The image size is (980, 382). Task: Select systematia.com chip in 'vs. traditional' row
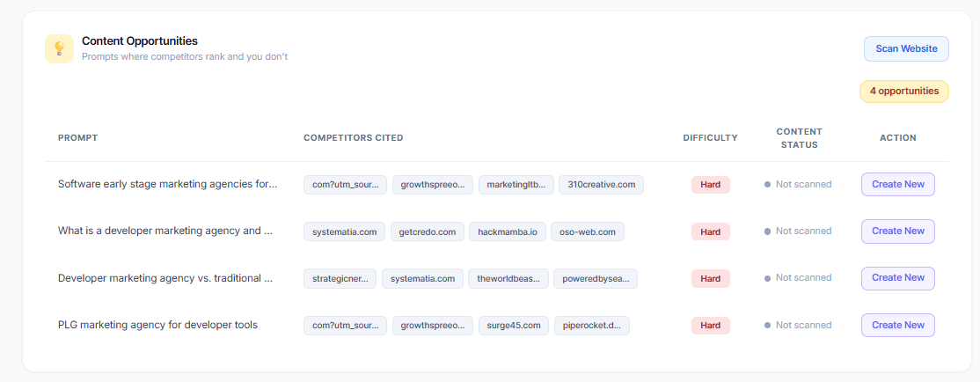[422, 279]
